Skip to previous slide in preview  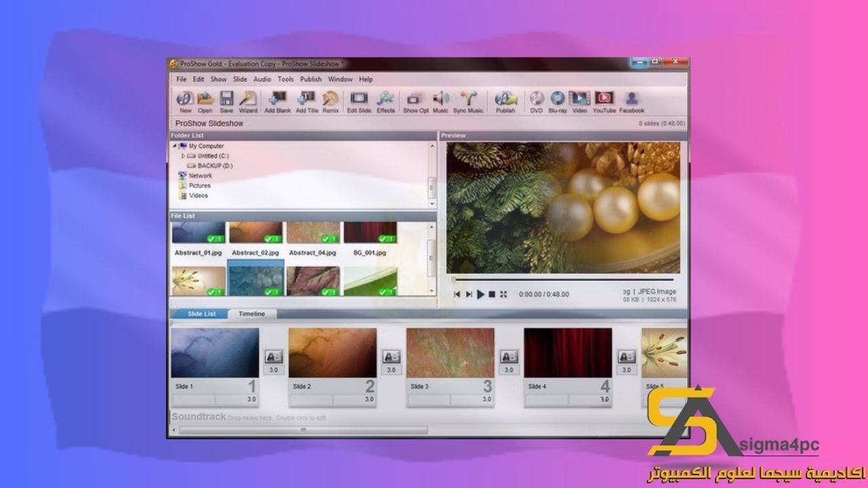(457, 294)
